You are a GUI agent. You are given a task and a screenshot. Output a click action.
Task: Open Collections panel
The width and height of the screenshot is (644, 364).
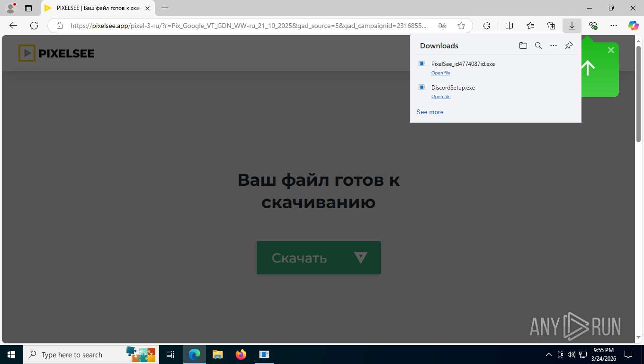[551, 26]
